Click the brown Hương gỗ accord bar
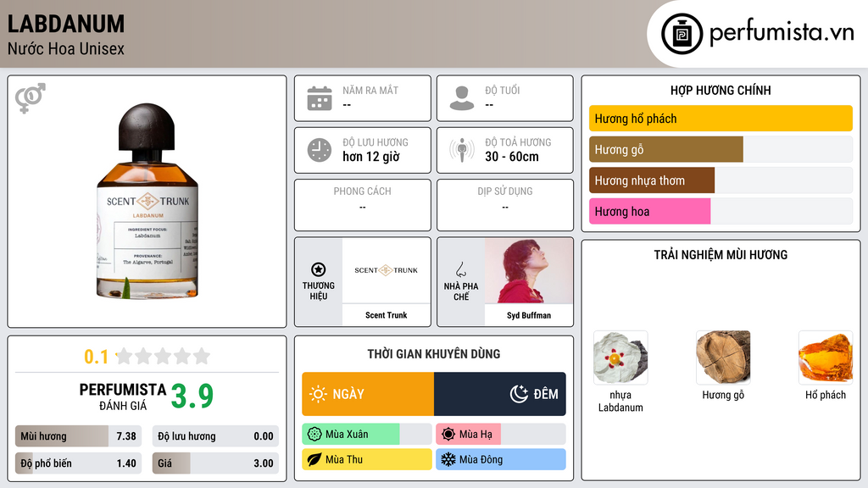Image resolution: width=868 pixels, height=488 pixels. 666,149
